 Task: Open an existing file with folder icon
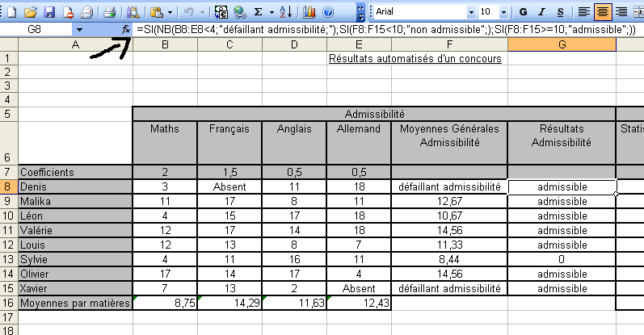pos(31,12)
